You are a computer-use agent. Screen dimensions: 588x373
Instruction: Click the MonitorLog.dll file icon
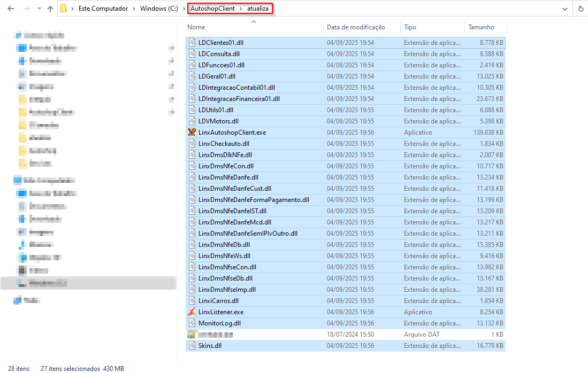[x=192, y=323]
